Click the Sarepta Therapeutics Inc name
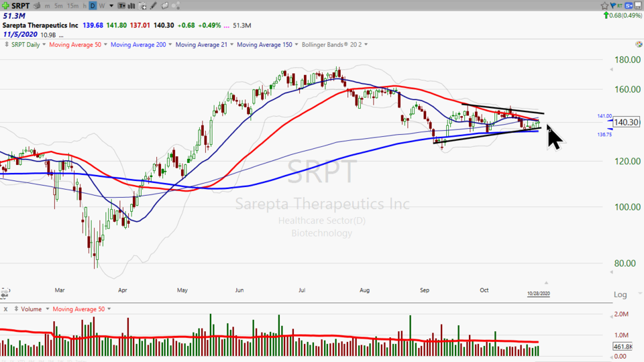The image size is (644, 362). click(x=40, y=25)
